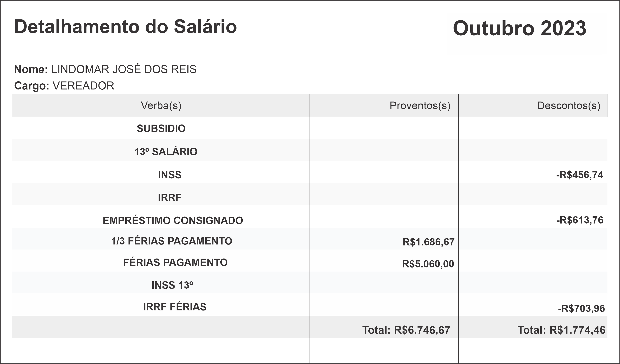Click the Verba(s) column header
The image size is (620, 364).
tap(161, 105)
